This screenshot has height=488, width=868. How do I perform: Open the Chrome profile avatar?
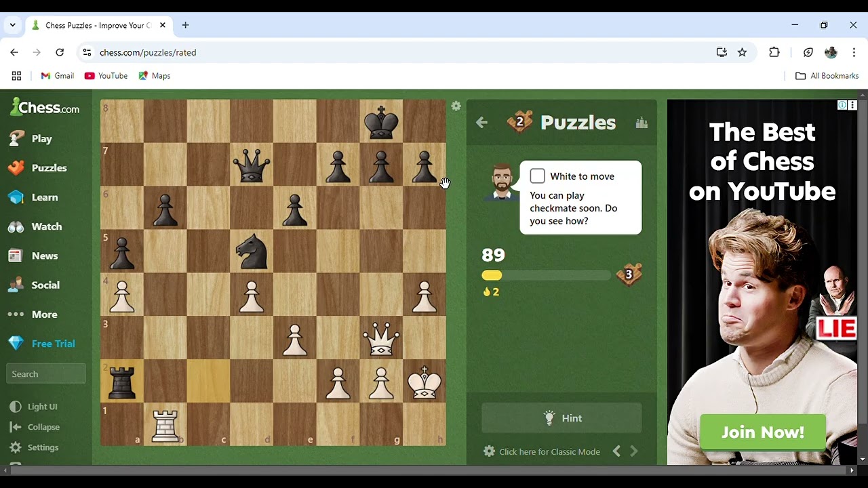(831, 52)
